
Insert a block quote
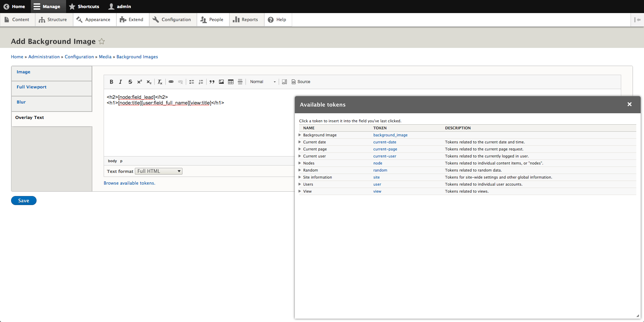point(212,82)
